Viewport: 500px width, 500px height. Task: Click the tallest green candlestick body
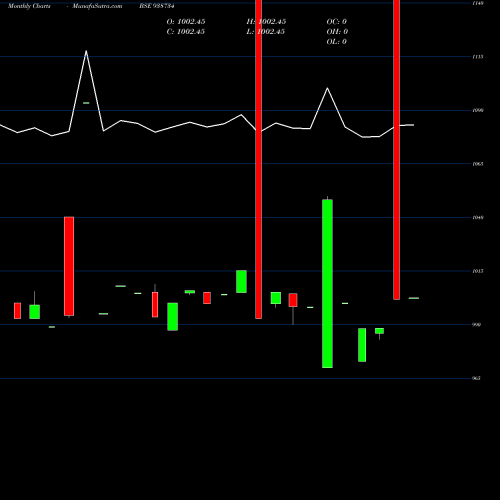click(327, 284)
